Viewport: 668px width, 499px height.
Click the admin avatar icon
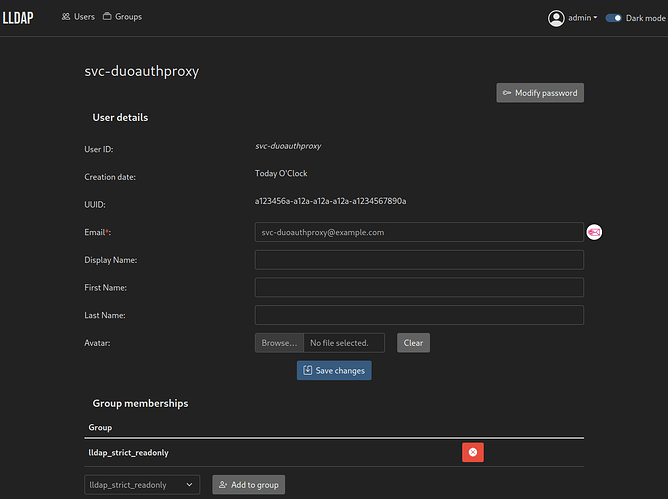pos(556,18)
